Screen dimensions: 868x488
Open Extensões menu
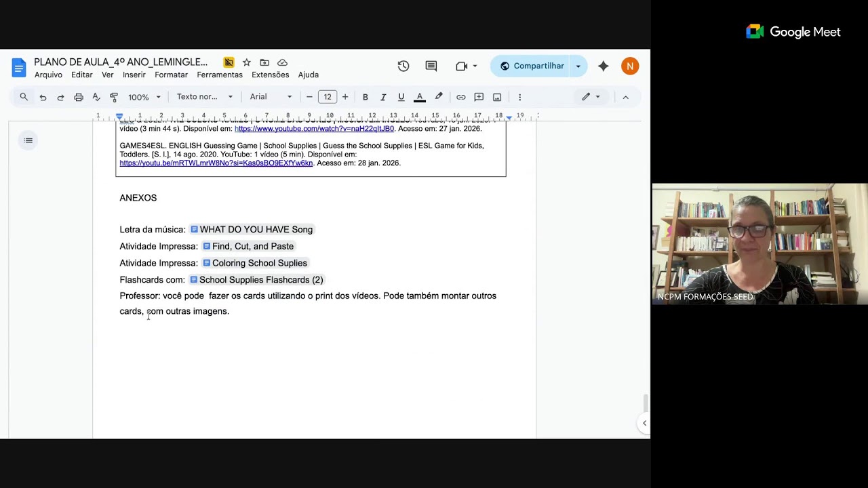271,75
